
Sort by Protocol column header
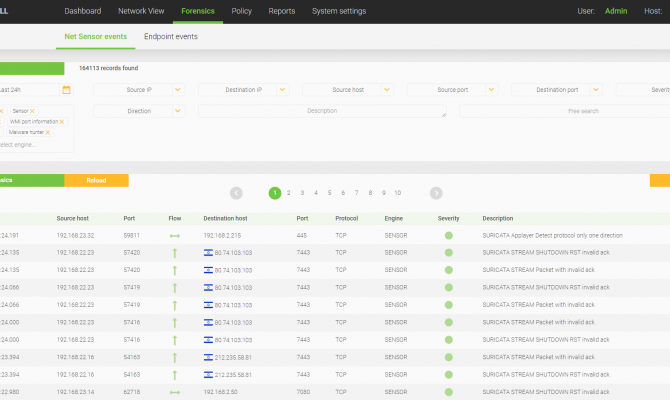coord(347,218)
